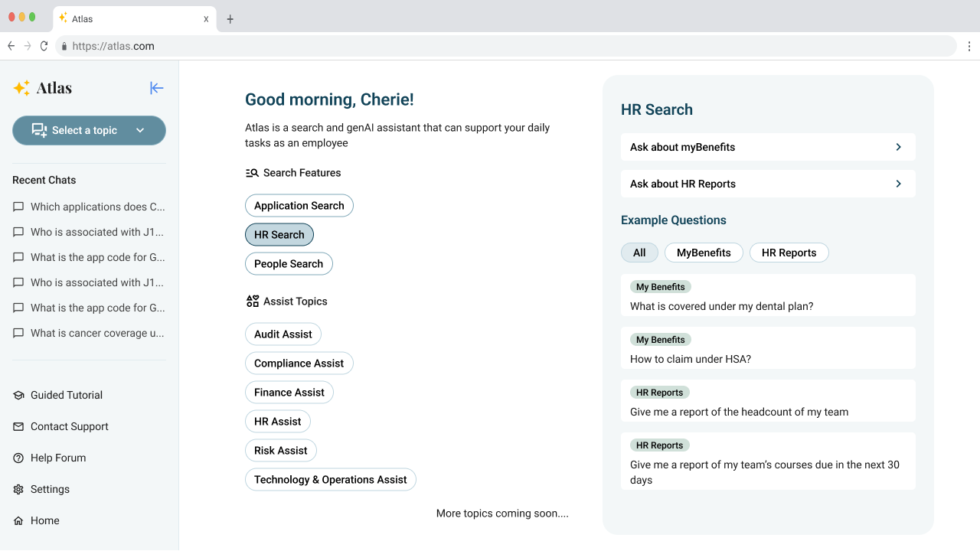The image size is (980, 551).
Task: Select the MyBenefits example filter chip
Action: (704, 253)
